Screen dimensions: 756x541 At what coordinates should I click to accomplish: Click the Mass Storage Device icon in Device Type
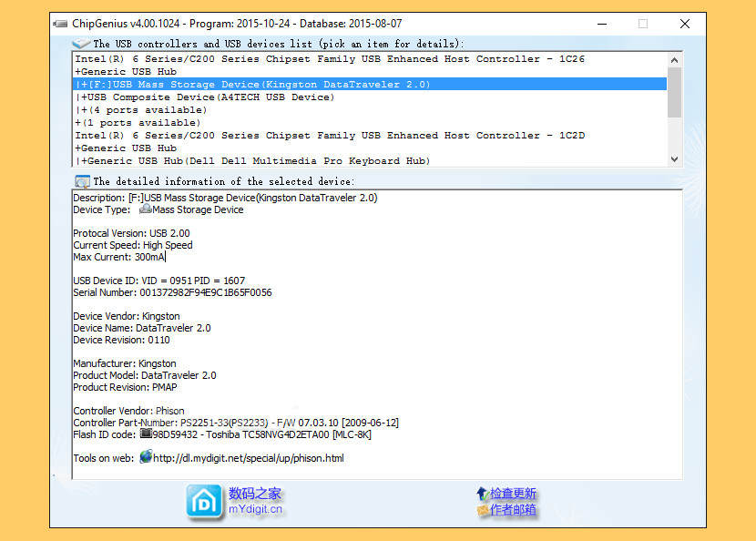(x=146, y=209)
